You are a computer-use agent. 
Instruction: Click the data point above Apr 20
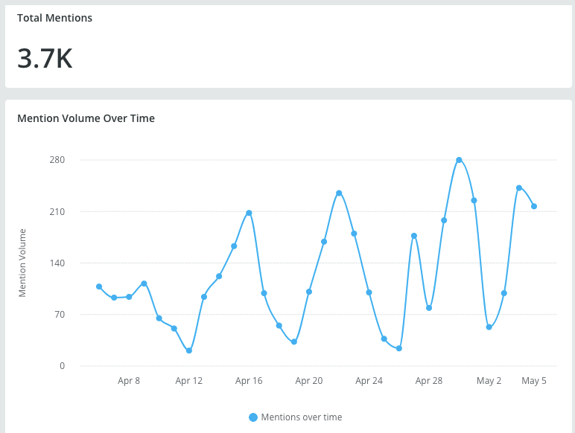click(x=309, y=291)
